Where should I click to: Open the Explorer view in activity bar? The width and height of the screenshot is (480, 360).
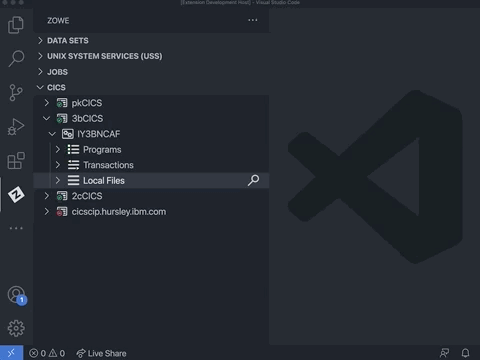16,25
